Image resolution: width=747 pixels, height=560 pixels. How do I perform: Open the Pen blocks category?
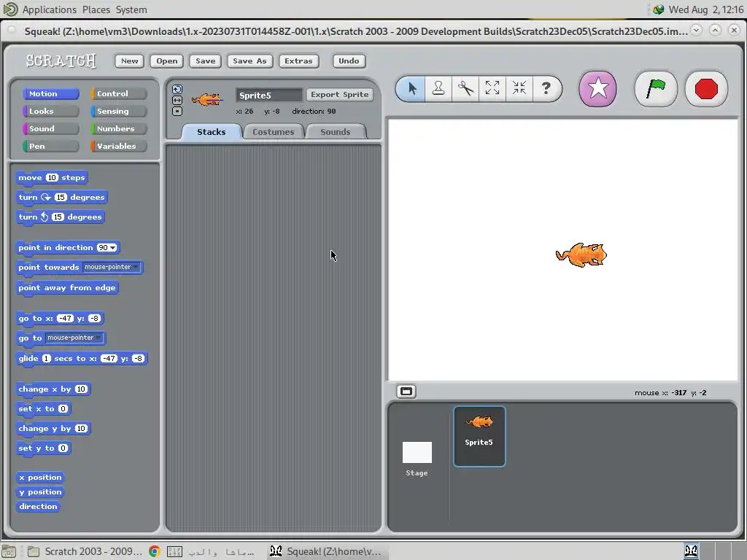pyautogui.click(x=50, y=146)
